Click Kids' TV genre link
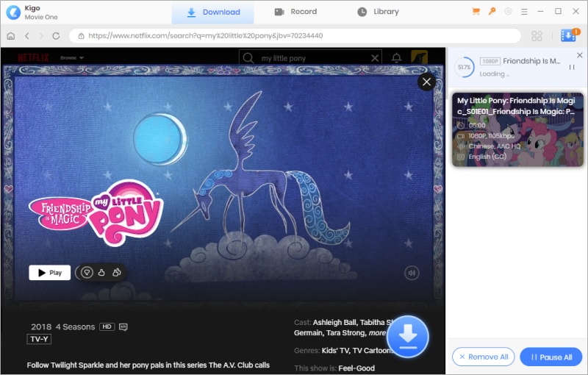Viewport: 588px width, 375px height. point(335,351)
